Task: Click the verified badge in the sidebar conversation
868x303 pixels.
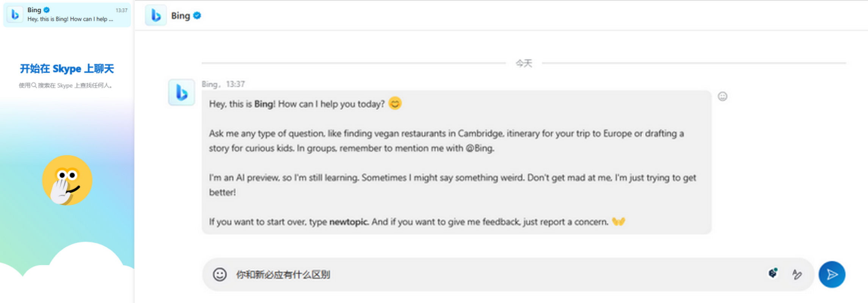Action: [46, 10]
